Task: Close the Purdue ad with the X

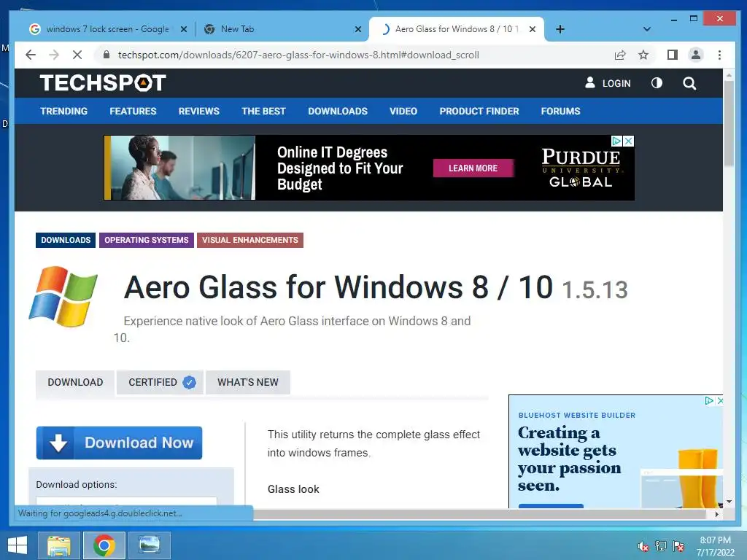Action: pyautogui.click(x=629, y=141)
